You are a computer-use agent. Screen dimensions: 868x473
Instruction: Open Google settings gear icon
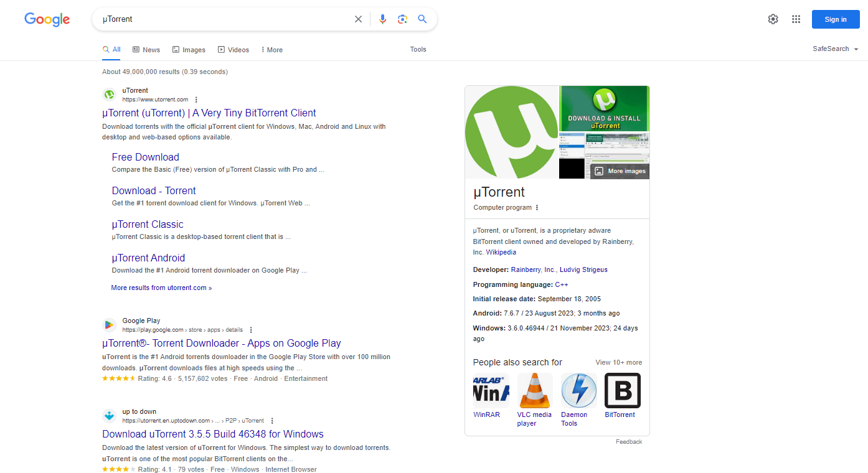coord(773,19)
